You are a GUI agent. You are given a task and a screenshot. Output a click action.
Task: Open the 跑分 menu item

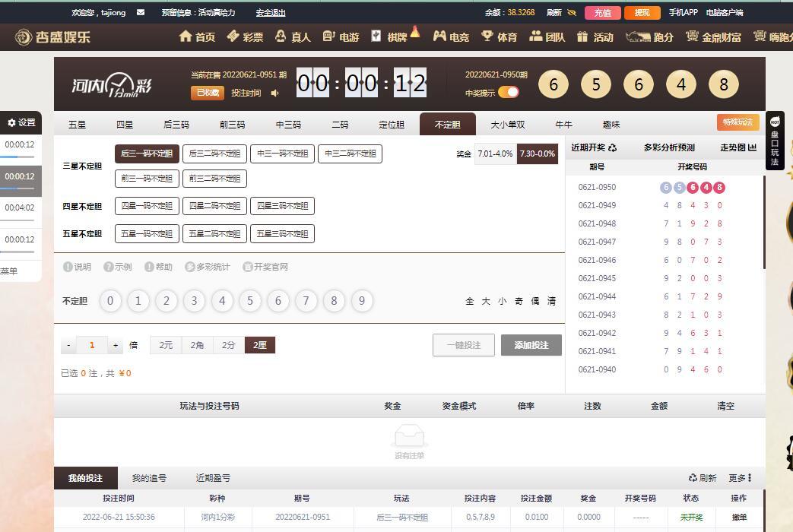649,36
